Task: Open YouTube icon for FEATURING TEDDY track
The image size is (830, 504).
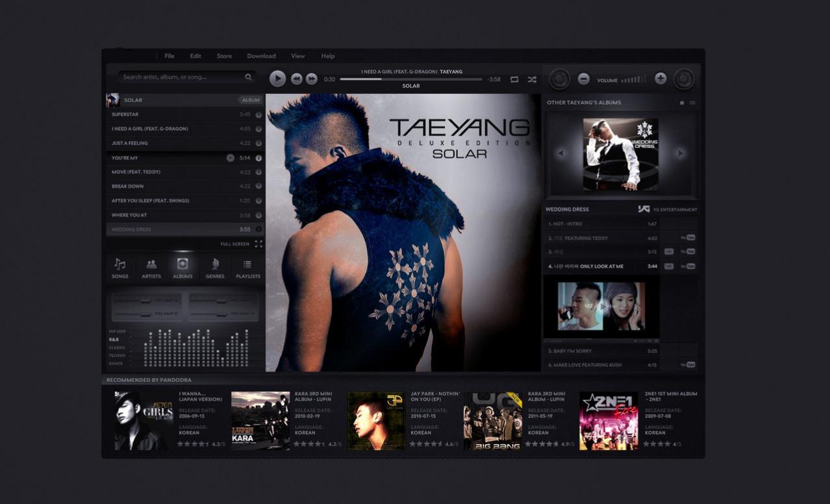Action: coord(688,238)
